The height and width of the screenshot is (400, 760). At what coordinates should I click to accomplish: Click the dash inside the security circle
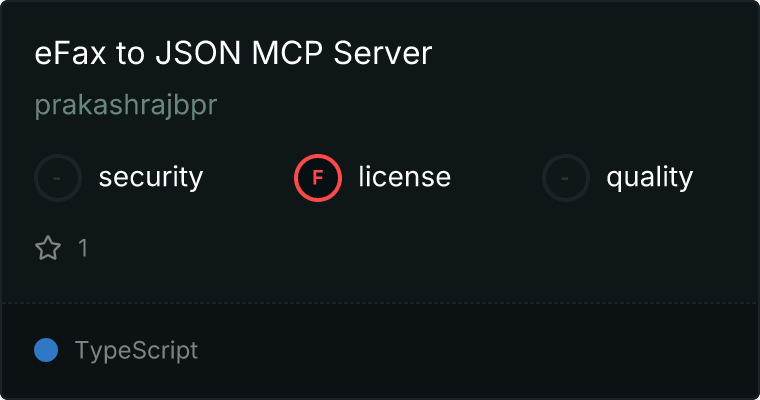tap(57, 178)
